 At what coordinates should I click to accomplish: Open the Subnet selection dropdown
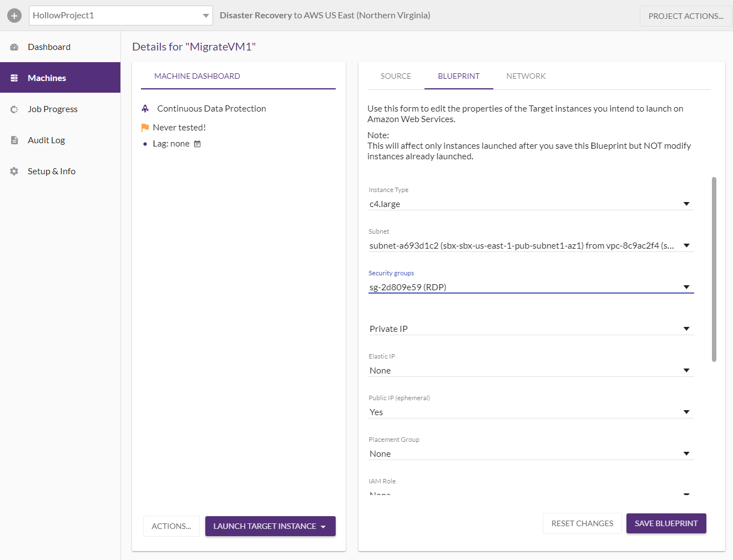tap(530, 246)
